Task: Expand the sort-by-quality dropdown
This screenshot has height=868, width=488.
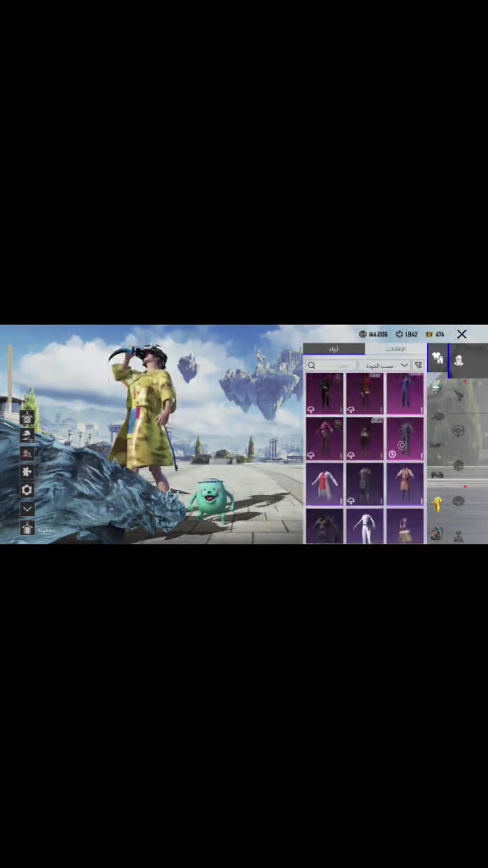Action: 385,365
